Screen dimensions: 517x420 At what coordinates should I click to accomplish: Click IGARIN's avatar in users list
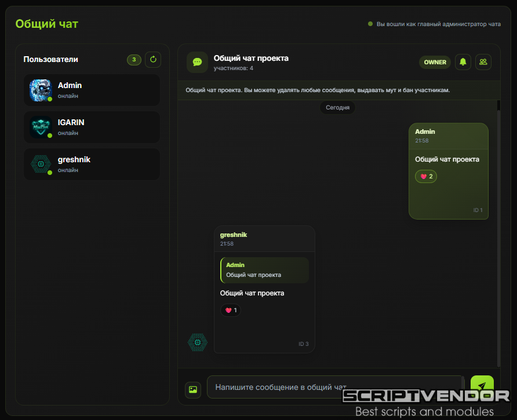click(x=41, y=127)
